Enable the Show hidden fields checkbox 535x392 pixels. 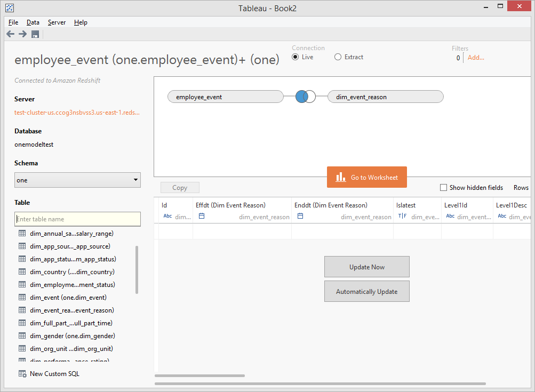click(444, 188)
